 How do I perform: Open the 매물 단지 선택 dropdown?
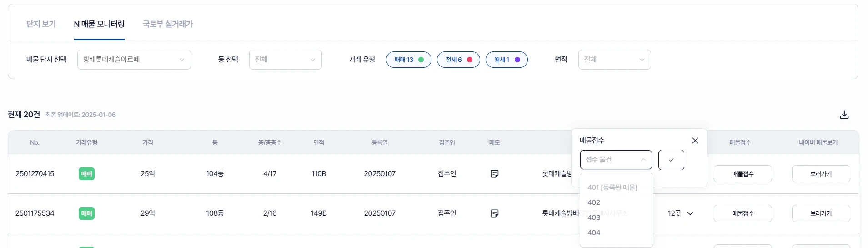tap(134, 60)
